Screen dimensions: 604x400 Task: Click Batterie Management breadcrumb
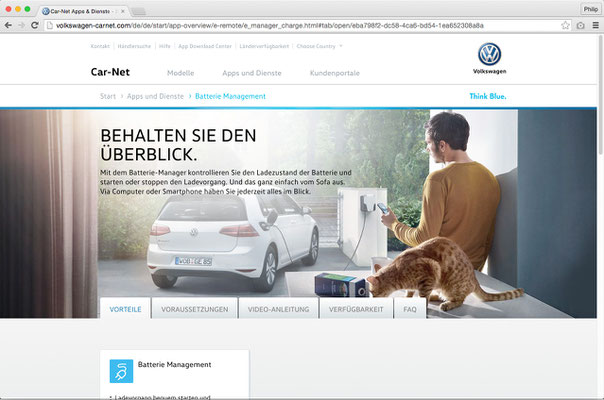[x=230, y=96]
